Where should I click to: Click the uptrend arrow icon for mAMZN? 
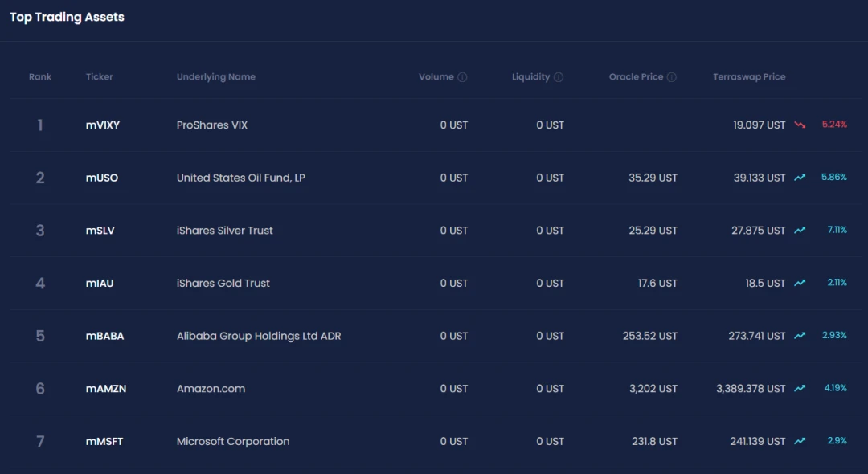pyautogui.click(x=800, y=389)
